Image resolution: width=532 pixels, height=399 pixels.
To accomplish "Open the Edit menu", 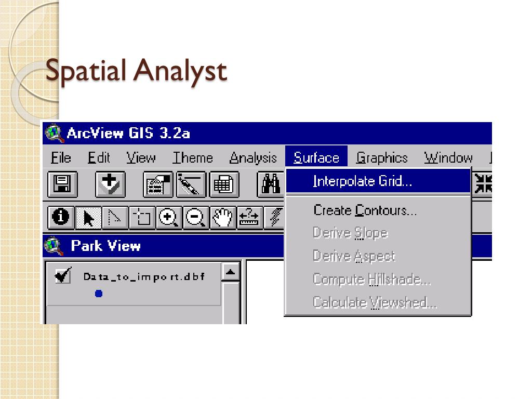I will [99, 158].
